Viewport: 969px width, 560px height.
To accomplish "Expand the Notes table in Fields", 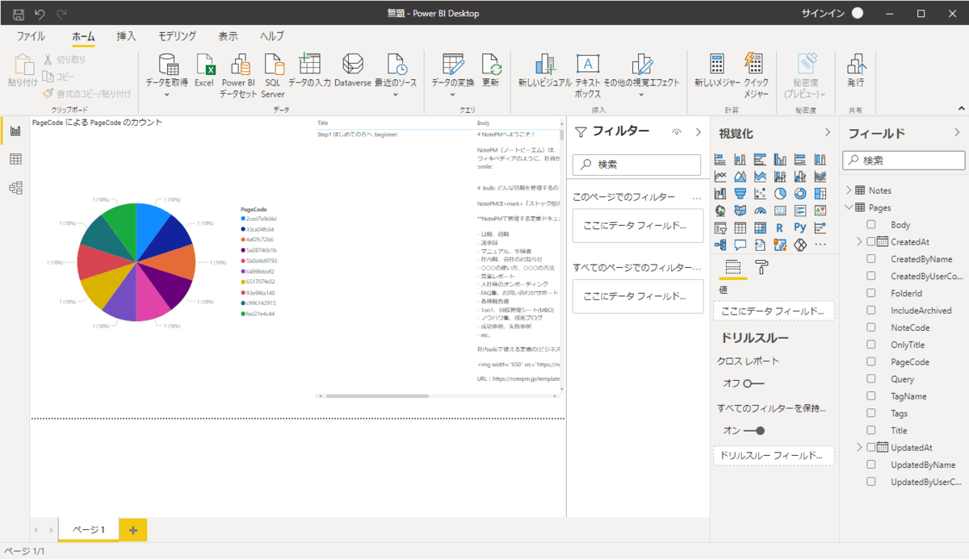I will [x=849, y=190].
